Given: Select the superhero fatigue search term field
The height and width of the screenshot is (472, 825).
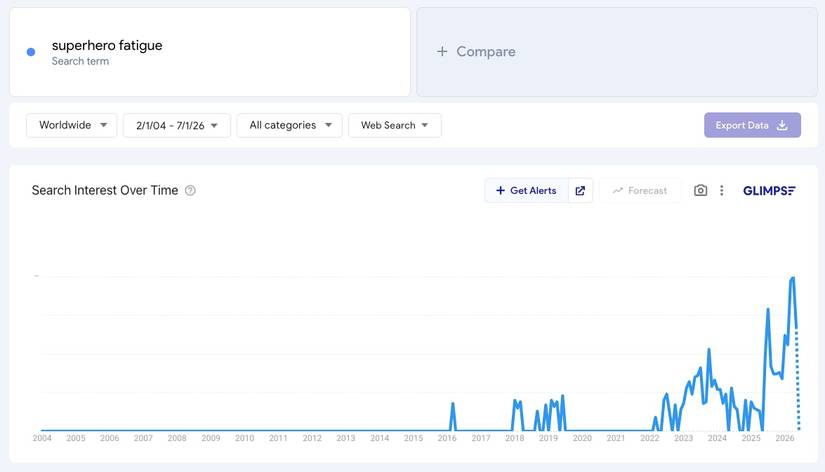Looking at the screenshot, I should (x=210, y=52).
